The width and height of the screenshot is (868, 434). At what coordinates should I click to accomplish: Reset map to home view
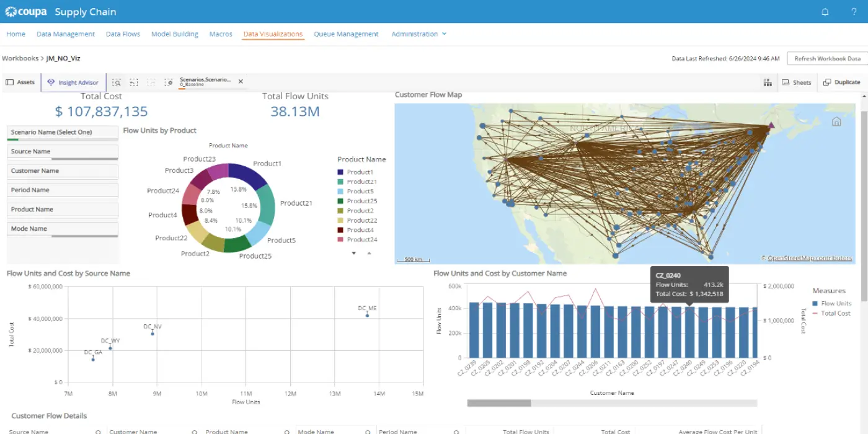pyautogui.click(x=836, y=122)
